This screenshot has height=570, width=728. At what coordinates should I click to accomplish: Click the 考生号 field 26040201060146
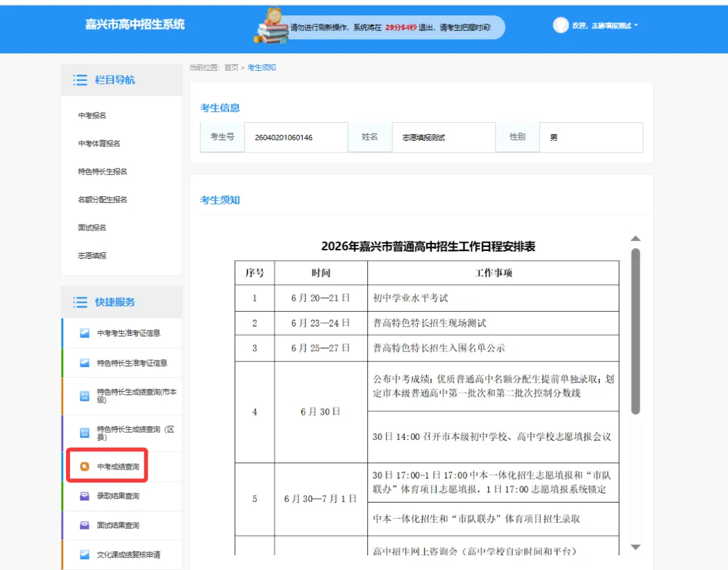(296, 138)
